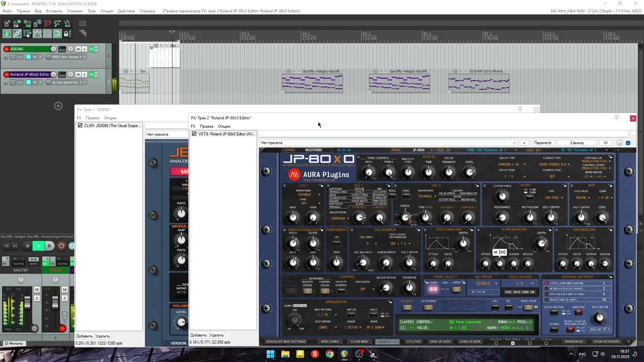Toggle plugin bypass checkbox near UI button

coord(628,143)
